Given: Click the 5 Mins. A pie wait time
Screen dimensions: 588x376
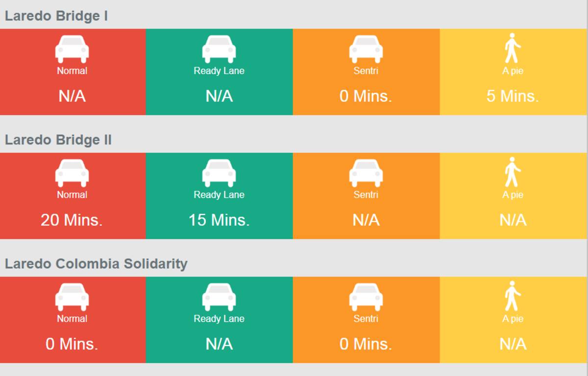Looking at the screenshot, I should [x=513, y=96].
